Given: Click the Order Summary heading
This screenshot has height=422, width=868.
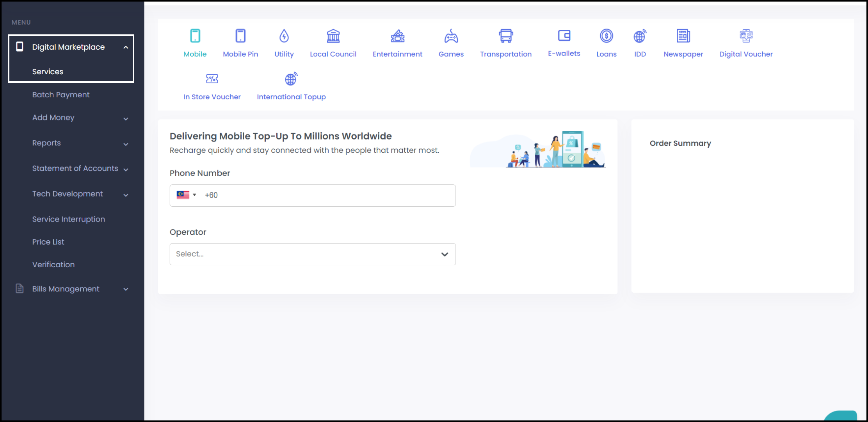Looking at the screenshot, I should click(680, 143).
